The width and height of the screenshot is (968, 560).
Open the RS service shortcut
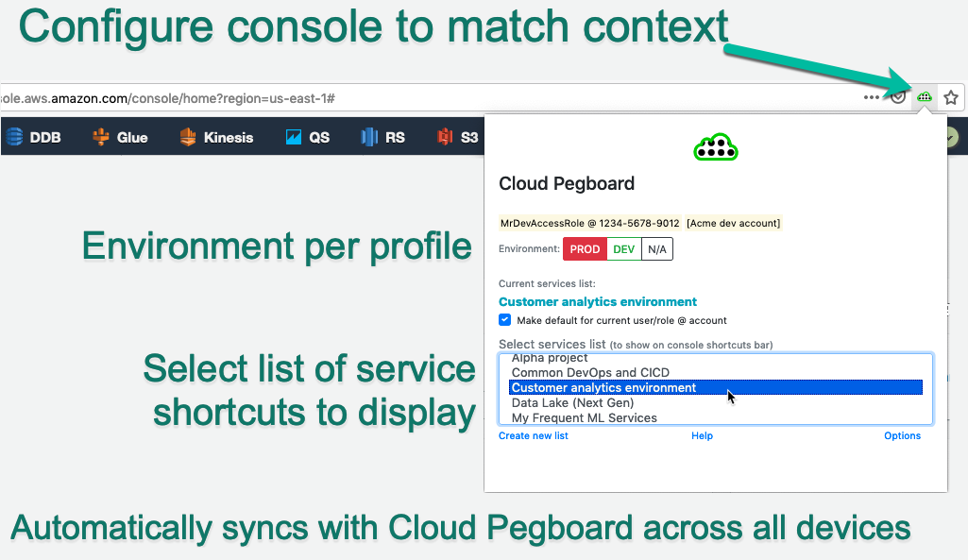[382, 137]
